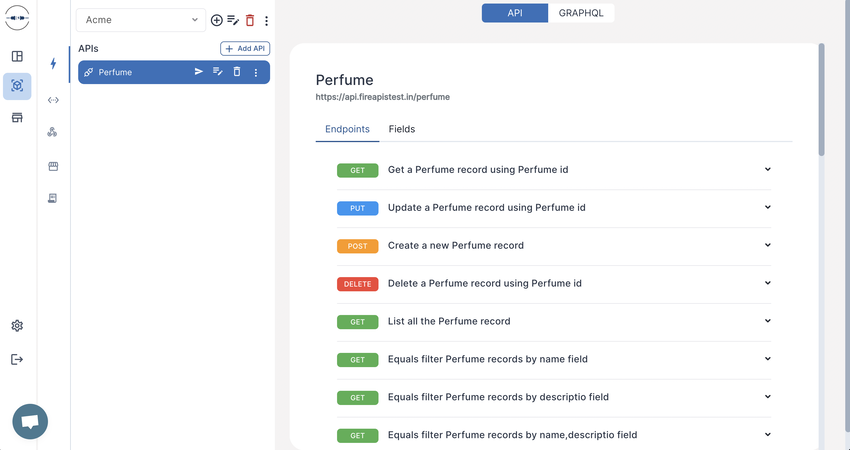Click the edit icon on Perfume API row
850x450 pixels.
coord(218,72)
